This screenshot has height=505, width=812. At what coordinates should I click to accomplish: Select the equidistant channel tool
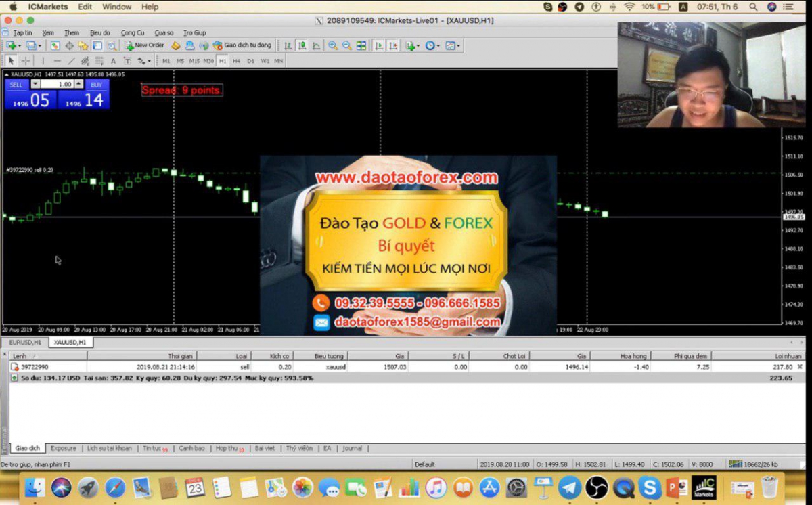tap(85, 61)
